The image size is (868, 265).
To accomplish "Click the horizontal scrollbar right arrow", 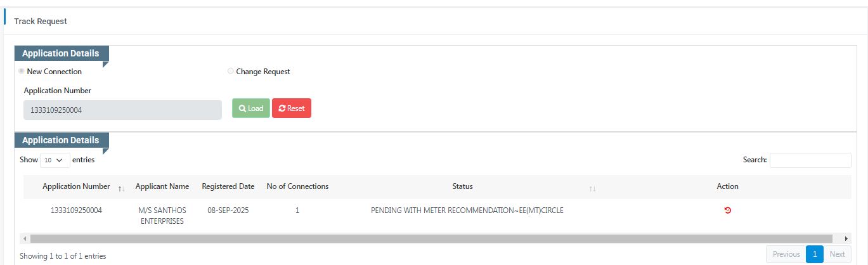I will pyautogui.click(x=846, y=238).
